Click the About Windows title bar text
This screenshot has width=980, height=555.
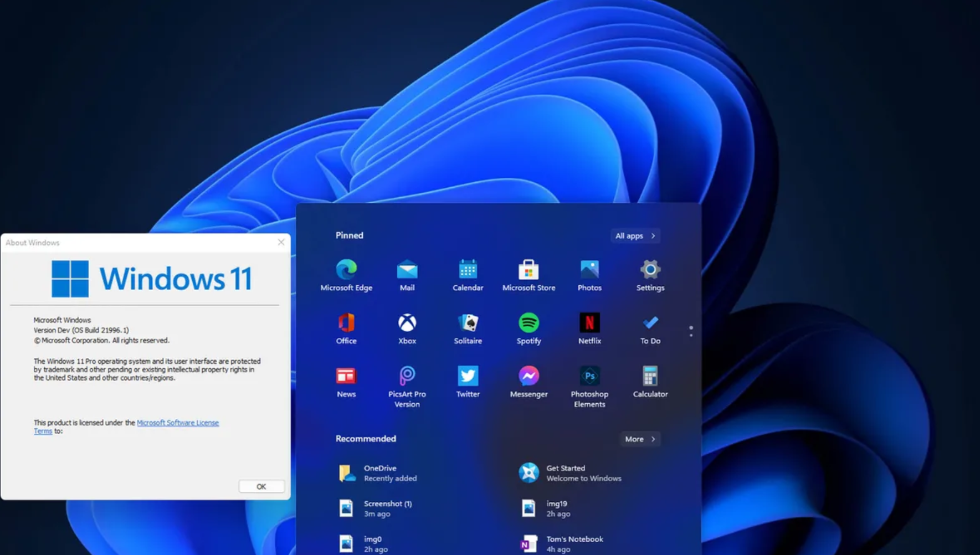coord(33,243)
